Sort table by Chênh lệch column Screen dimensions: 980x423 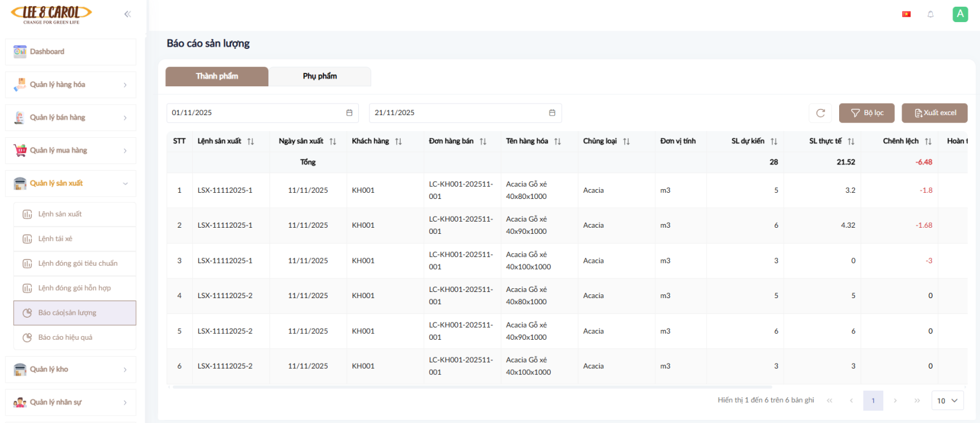point(928,141)
